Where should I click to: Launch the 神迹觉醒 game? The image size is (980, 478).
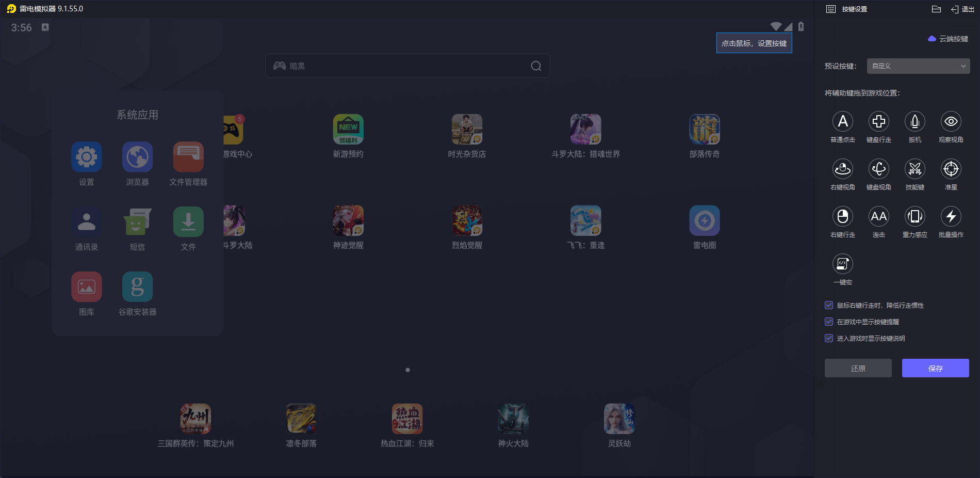tap(348, 221)
